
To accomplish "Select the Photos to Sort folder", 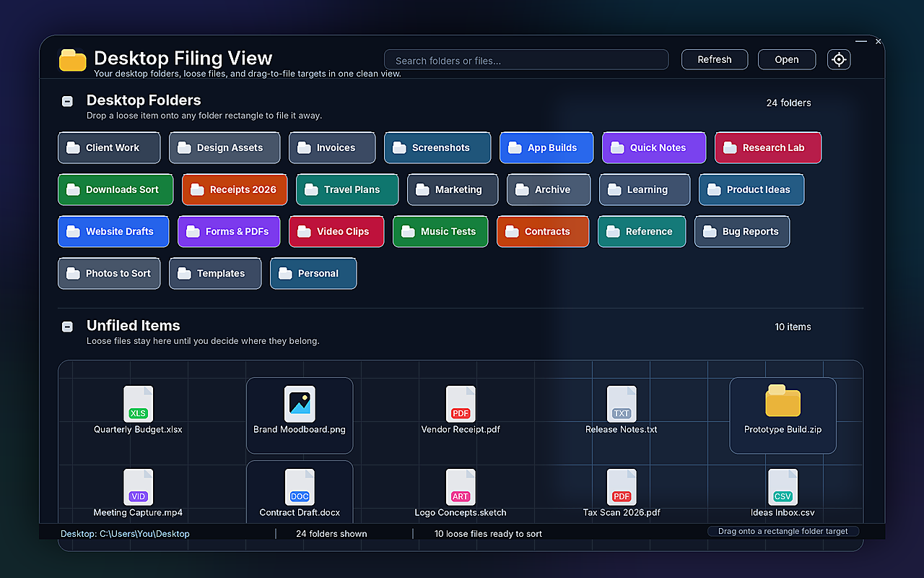I will (x=109, y=273).
